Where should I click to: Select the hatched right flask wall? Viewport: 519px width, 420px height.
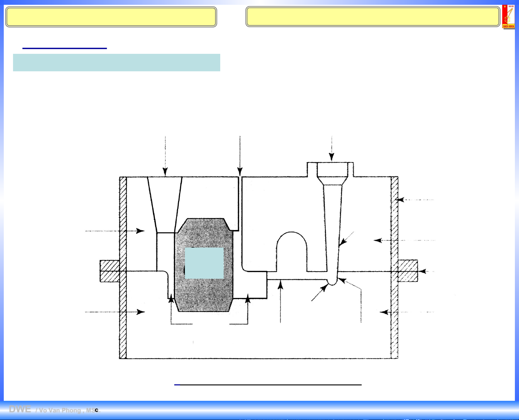394,267
